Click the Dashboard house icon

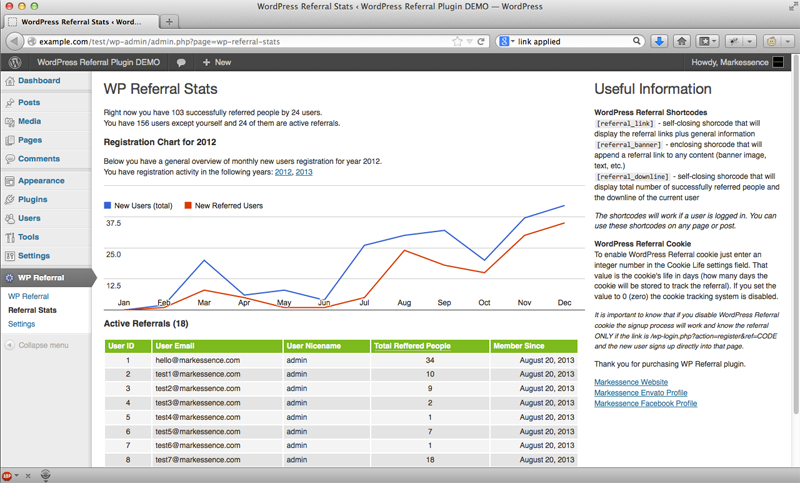pos(10,81)
